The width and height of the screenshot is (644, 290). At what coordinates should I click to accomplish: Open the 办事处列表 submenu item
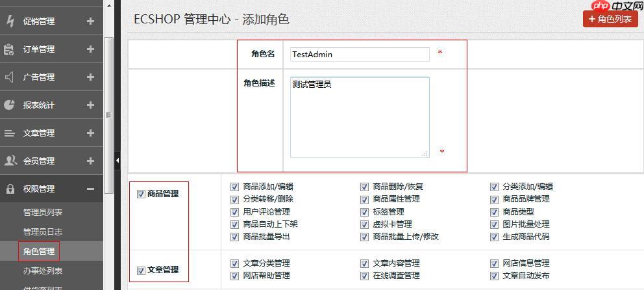[x=43, y=270]
